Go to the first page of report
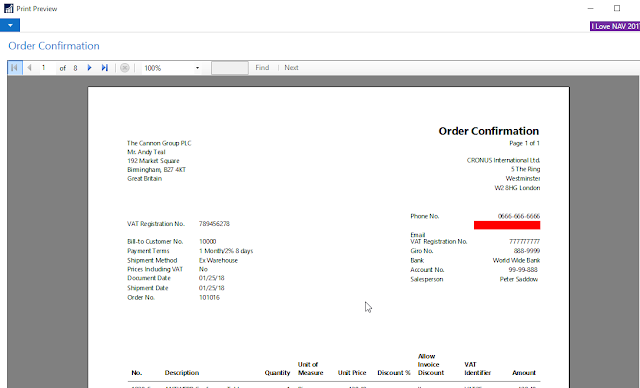This screenshot has width=640, height=388. 14,68
